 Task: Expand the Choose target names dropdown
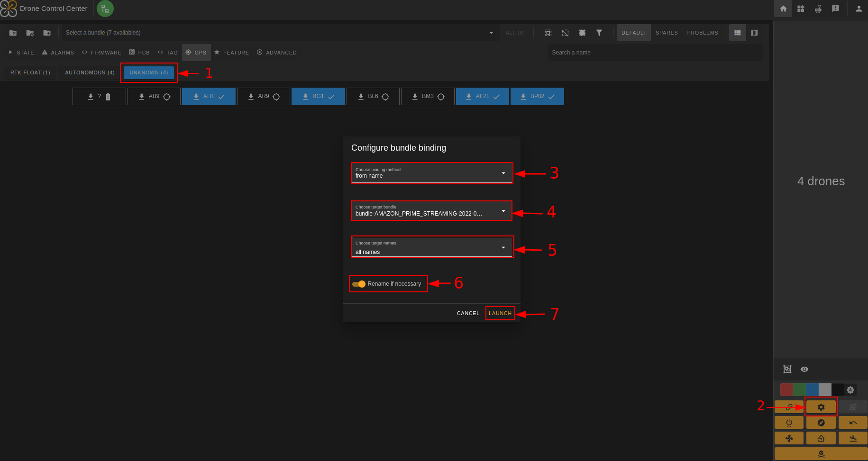click(431, 247)
